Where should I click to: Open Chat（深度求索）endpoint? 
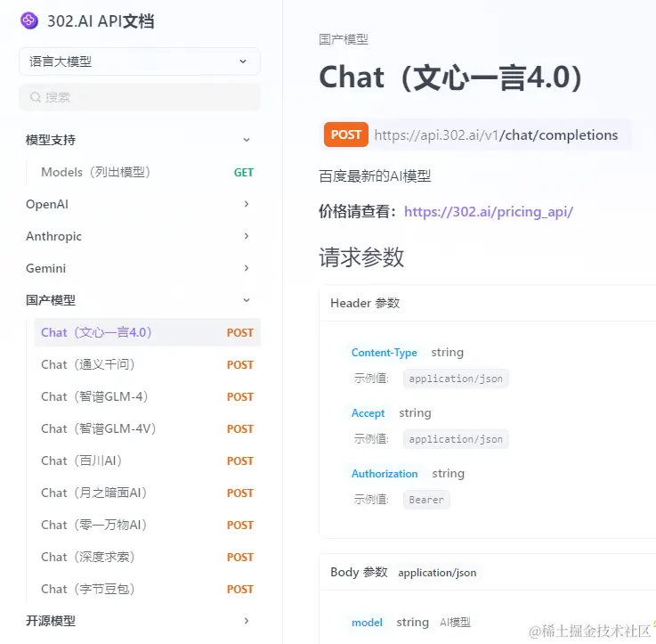(x=147, y=557)
